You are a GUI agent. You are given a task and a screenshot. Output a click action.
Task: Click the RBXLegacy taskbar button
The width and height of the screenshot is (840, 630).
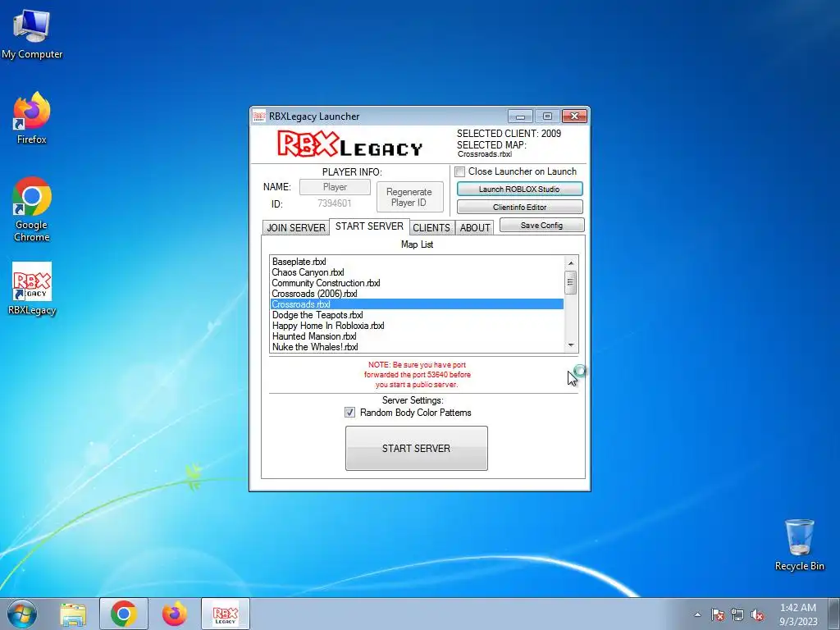[x=226, y=614]
